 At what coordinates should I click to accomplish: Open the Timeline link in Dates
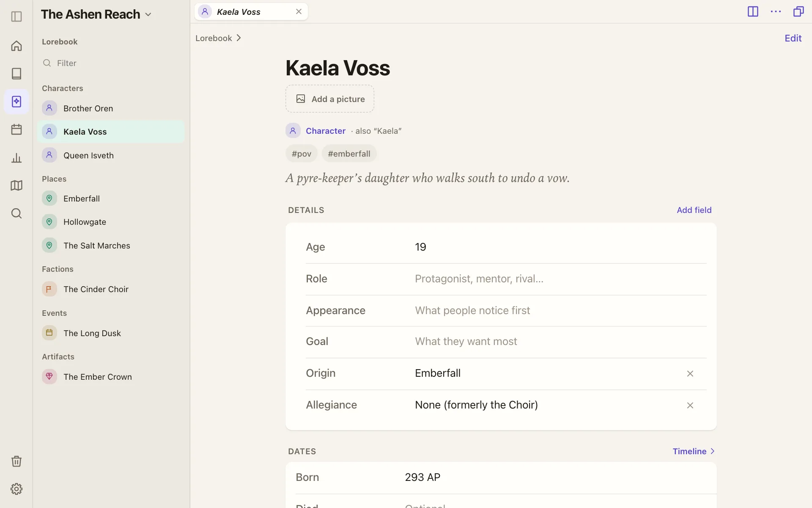pyautogui.click(x=694, y=451)
